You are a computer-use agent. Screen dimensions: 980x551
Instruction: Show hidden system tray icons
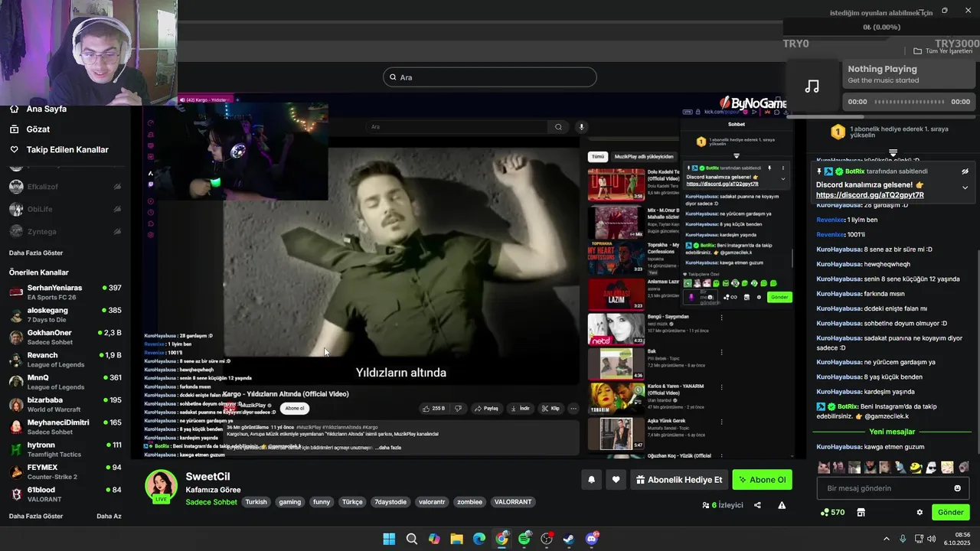tap(887, 539)
